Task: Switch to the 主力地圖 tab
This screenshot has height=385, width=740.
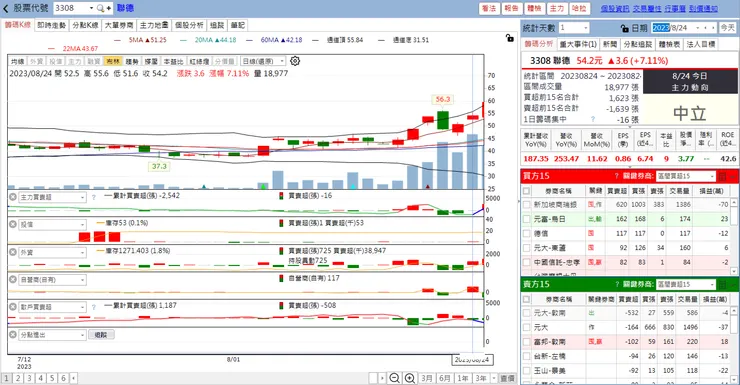Action: click(x=154, y=25)
